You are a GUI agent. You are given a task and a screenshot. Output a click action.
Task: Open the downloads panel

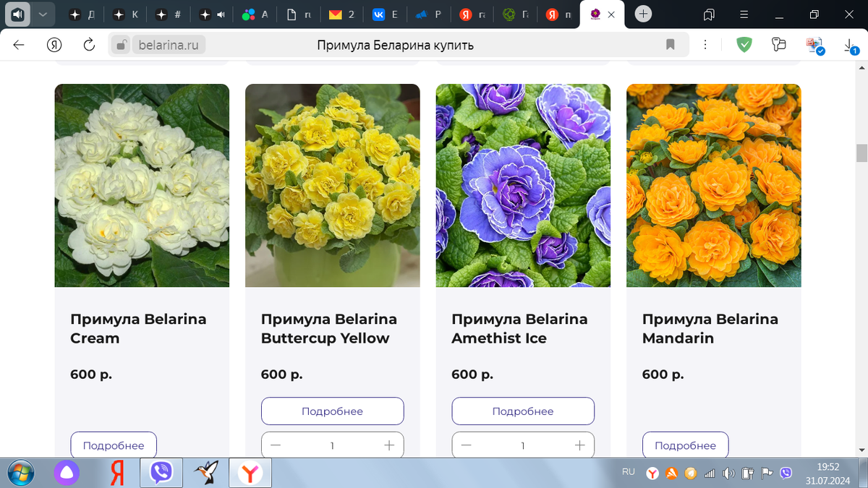coord(851,46)
